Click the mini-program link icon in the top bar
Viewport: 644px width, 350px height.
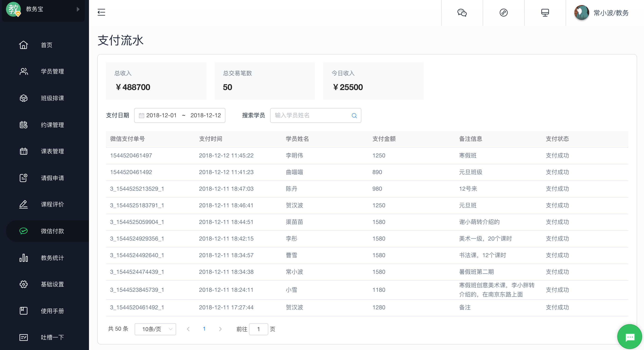[503, 12]
